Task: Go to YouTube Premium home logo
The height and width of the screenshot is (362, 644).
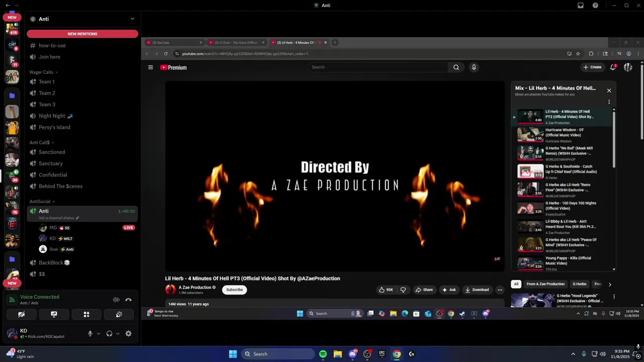Action: tap(174, 67)
